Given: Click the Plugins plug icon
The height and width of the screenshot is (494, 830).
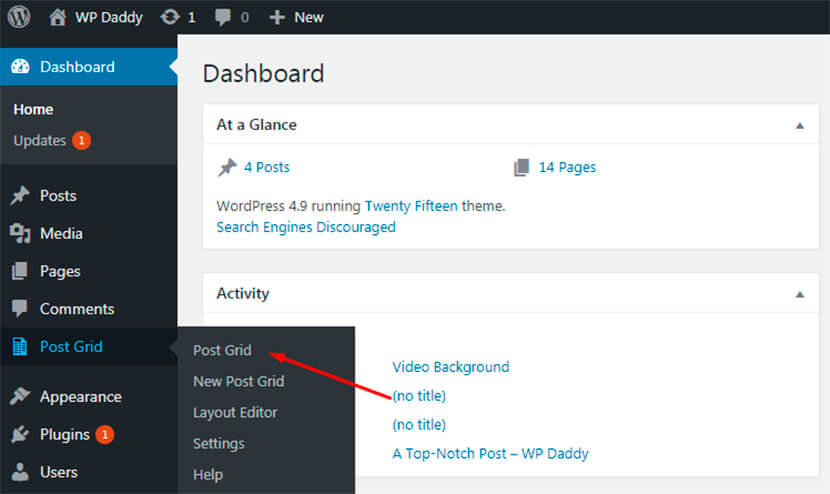Looking at the screenshot, I should pyautogui.click(x=20, y=434).
